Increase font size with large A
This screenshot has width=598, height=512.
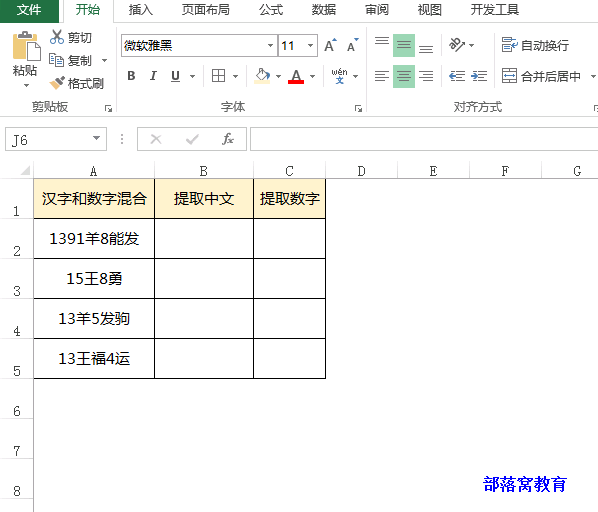pyautogui.click(x=330, y=45)
